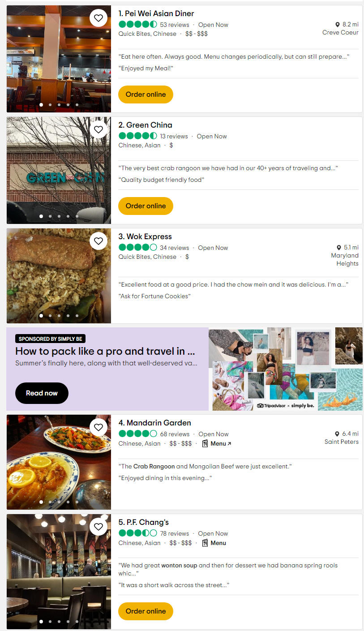Tap the heart icon on P.F. Chang's
Screen dimensions: 364x631
[x=98, y=527]
